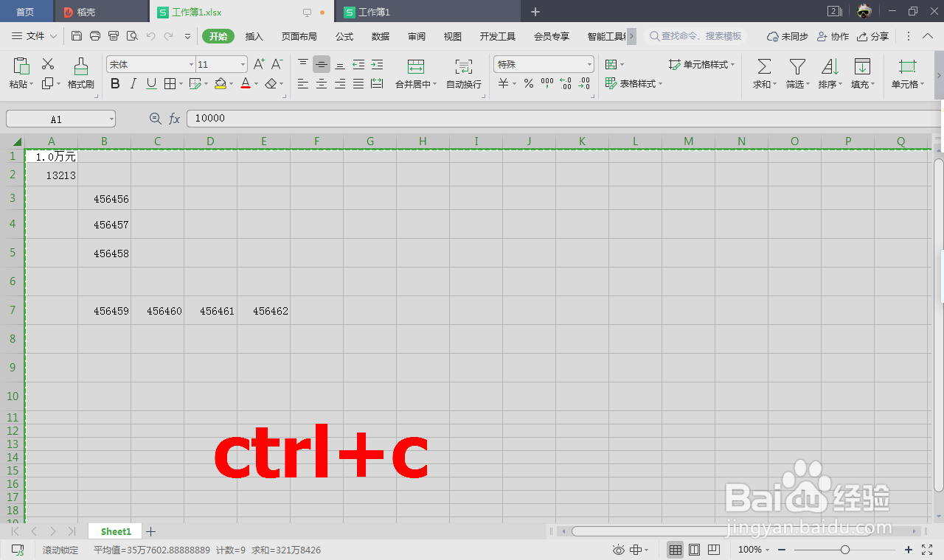
Task: Click the AutoSum (求和) sigma icon
Action: (764, 66)
